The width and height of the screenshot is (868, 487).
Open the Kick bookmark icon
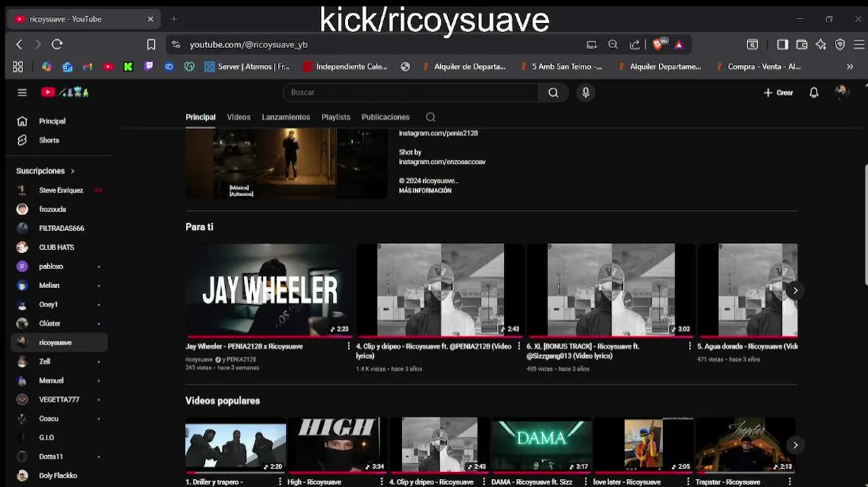click(x=128, y=66)
